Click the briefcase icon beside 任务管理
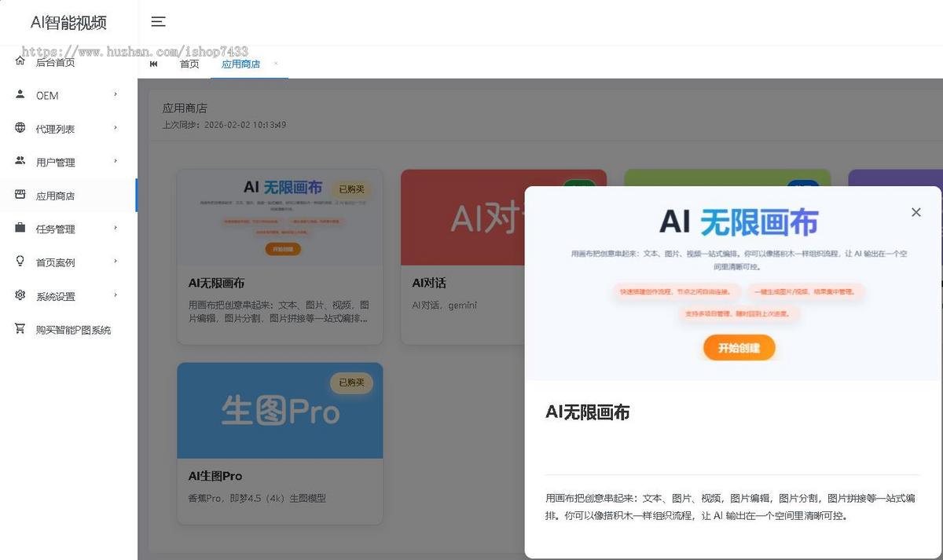Image resolution: width=943 pixels, height=560 pixels. coord(20,229)
